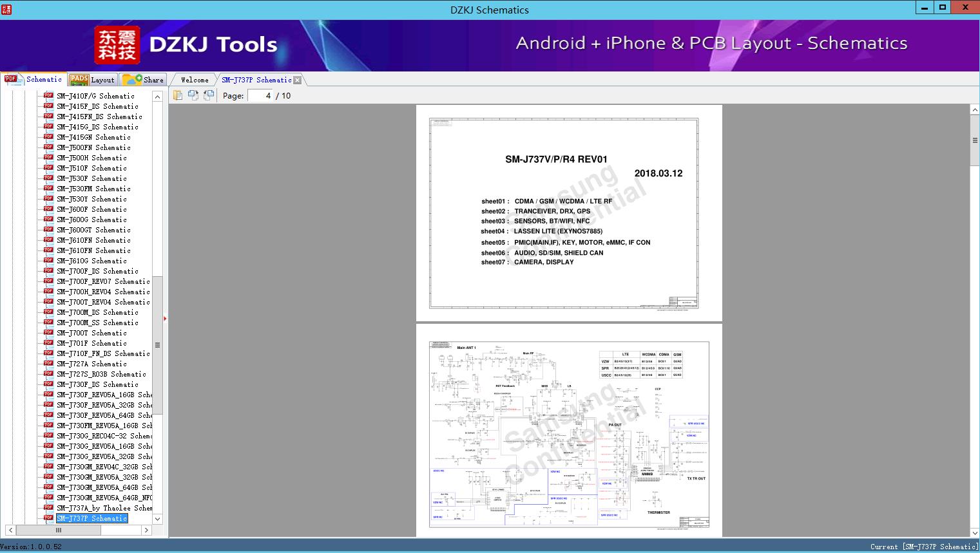Select SM-J730F_REV05A_16GB Schematic

[x=104, y=395]
